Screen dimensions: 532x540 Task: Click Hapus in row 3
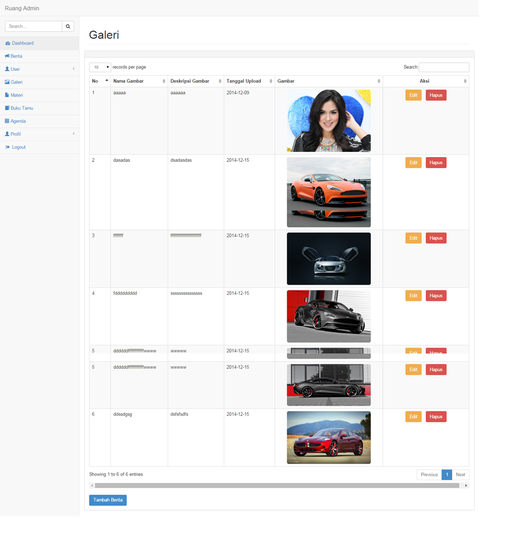436,238
